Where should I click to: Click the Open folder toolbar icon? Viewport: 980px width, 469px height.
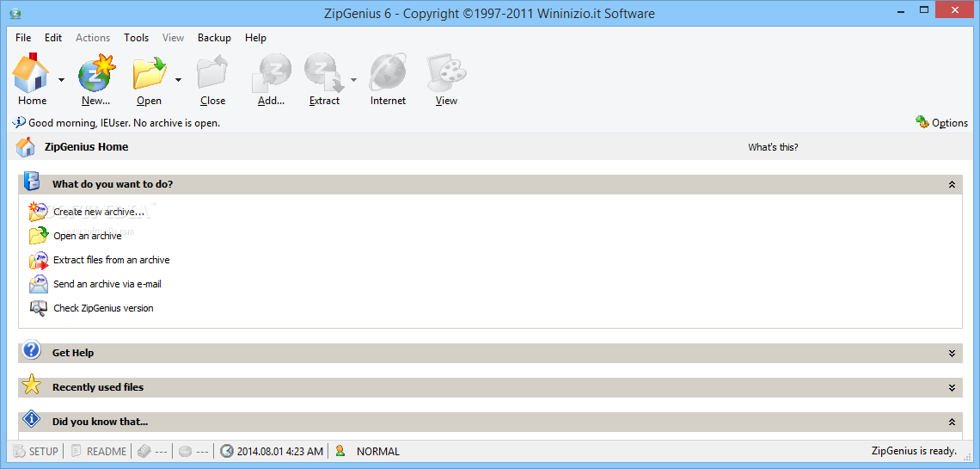[150, 73]
